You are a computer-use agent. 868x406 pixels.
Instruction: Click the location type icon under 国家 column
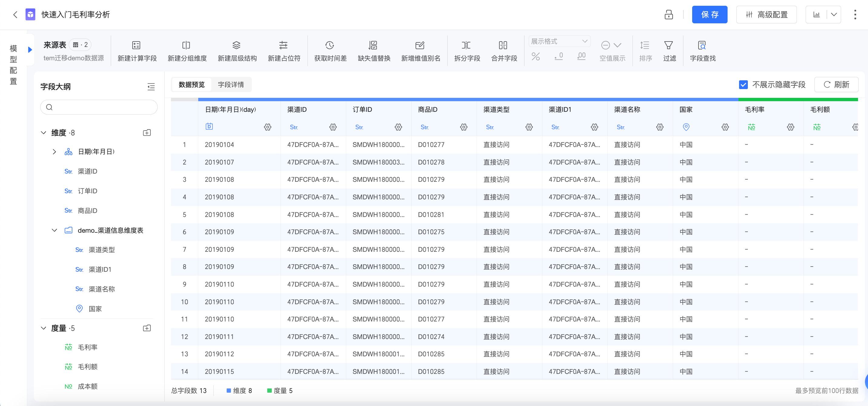point(686,127)
